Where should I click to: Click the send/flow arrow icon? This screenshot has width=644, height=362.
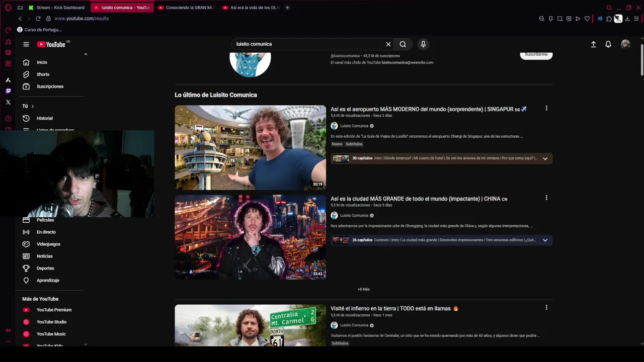pyautogui.click(x=578, y=19)
